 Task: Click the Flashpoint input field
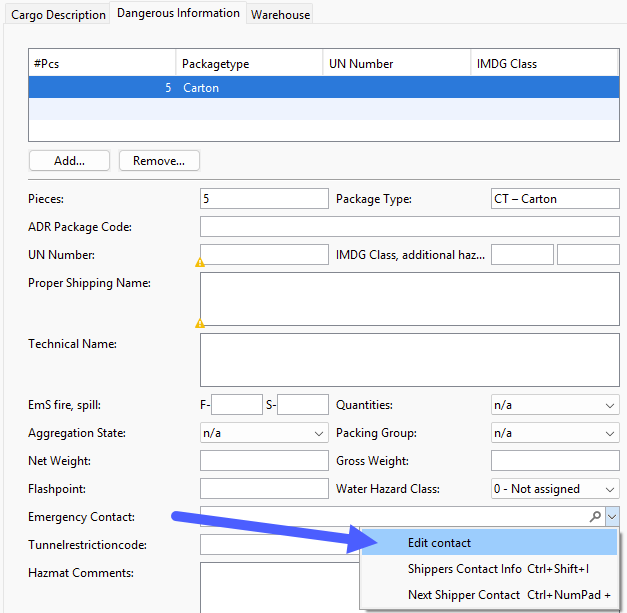(264, 489)
